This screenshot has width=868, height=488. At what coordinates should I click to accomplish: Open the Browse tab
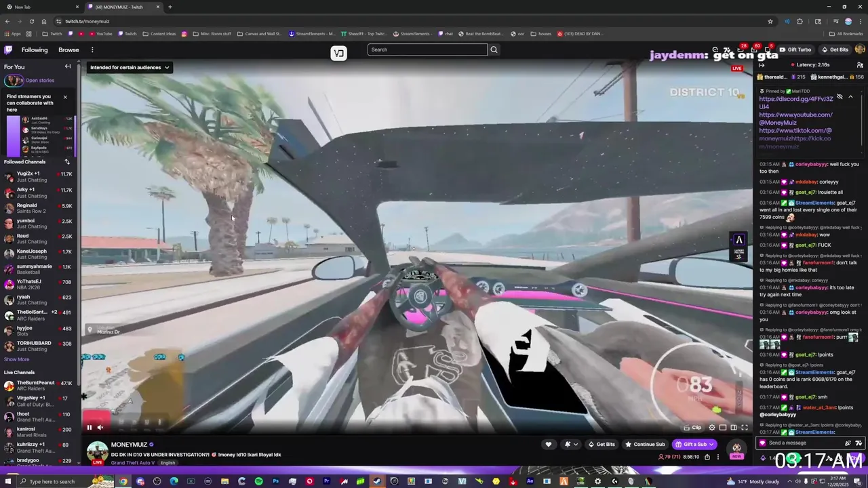68,49
